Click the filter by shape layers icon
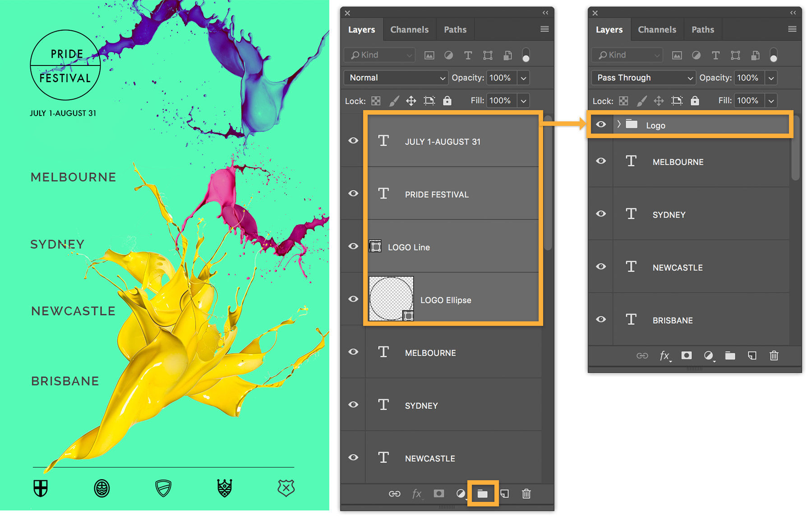Viewport: 812px width, 524px height. [488, 55]
